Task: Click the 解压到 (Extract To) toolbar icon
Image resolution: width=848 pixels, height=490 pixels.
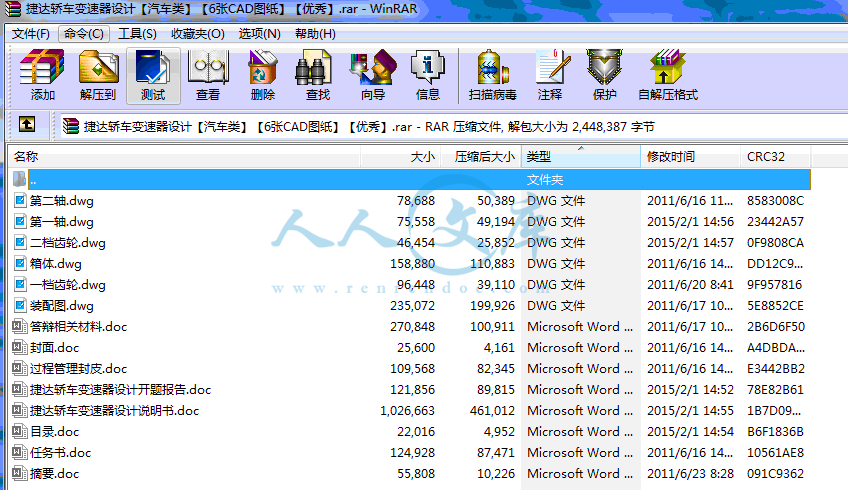Action: (98, 67)
